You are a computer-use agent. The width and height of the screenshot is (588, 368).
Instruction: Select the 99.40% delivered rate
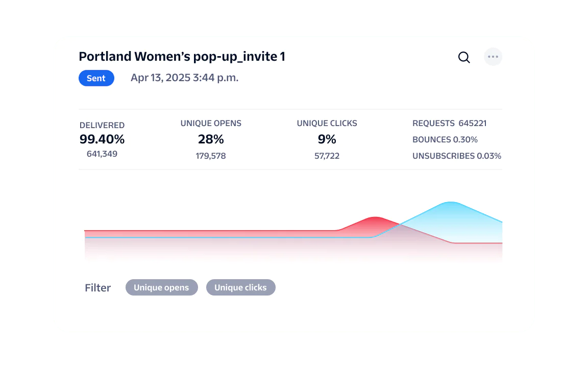pyautogui.click(x=102, y=139)
